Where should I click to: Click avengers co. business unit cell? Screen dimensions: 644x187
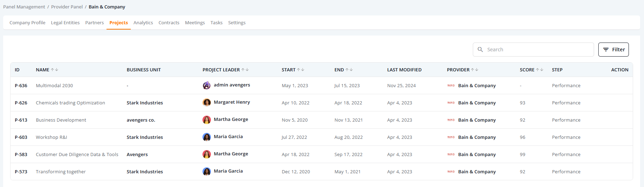click(x=141, y=120)
